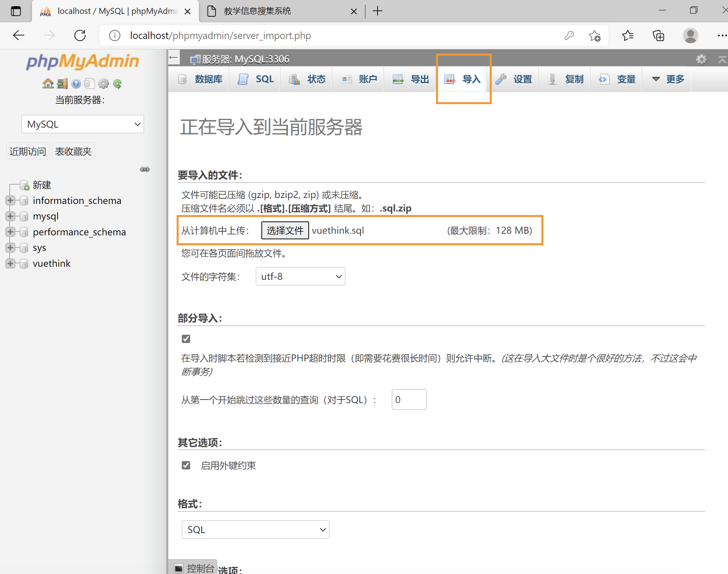
Task: Click the browser profile avatar
Action: coord(690,35)
